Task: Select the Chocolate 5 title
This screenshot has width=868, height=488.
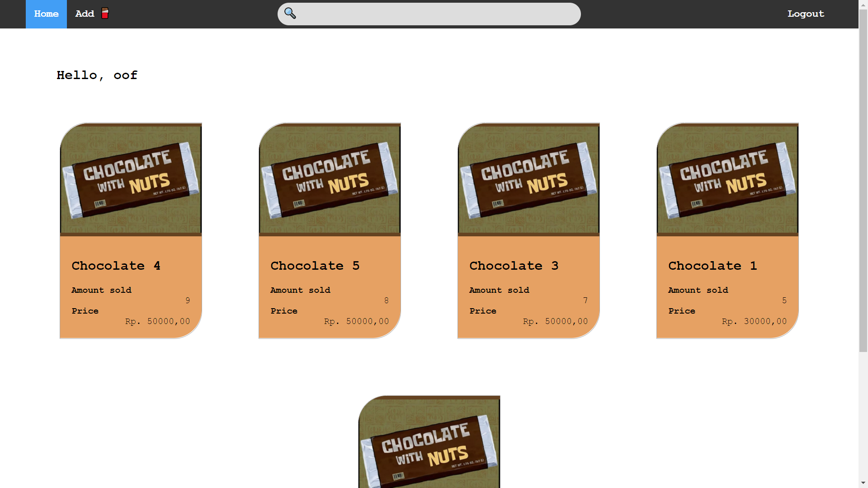Action: (315, 266)
